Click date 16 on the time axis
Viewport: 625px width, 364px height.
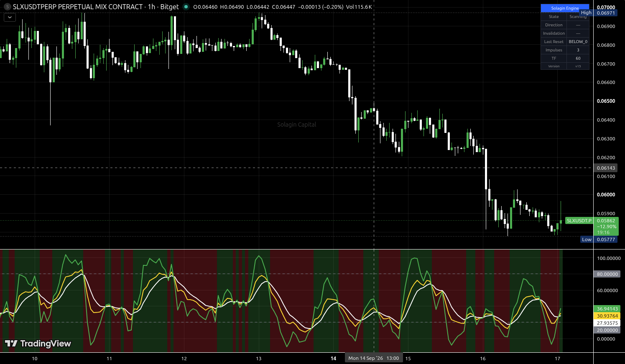tap(483, 359)
